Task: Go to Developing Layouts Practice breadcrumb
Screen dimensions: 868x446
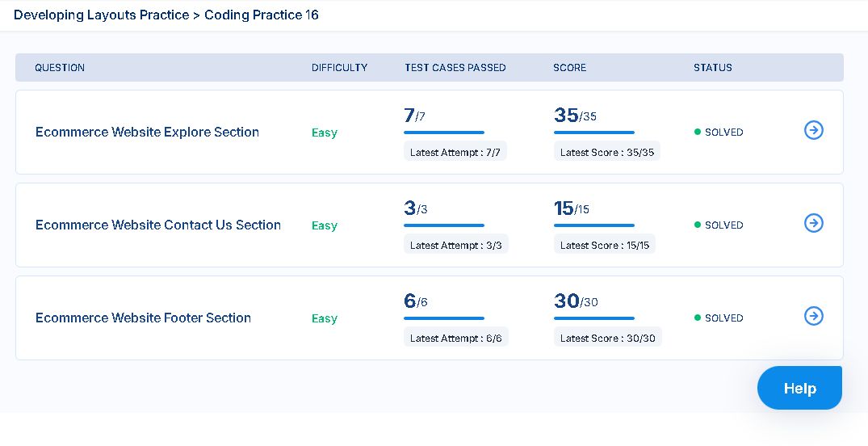Action: pos(101,15)
